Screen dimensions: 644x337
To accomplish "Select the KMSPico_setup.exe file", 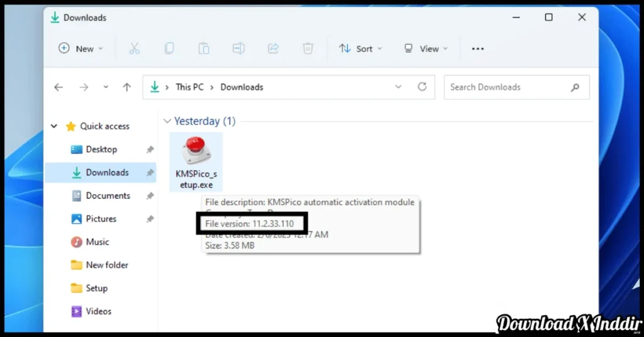I will point(196,161).
